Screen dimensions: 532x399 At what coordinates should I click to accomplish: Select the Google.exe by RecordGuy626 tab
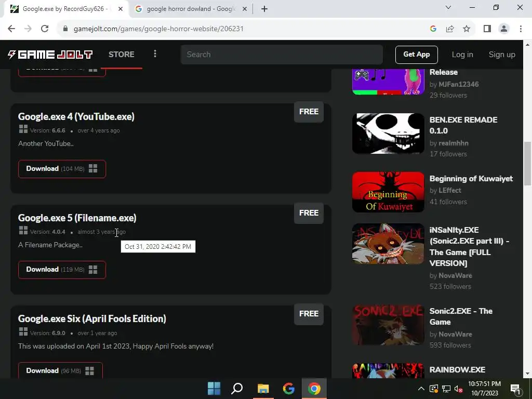point(66,9)
